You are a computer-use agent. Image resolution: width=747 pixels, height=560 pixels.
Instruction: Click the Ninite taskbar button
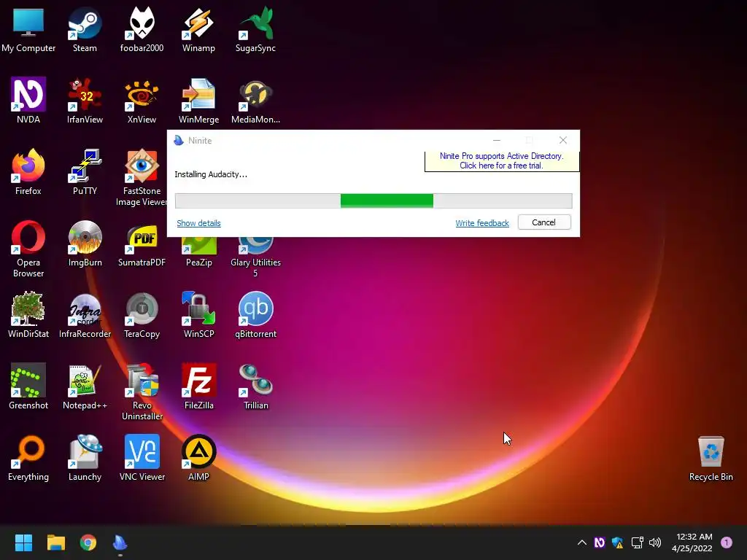120,542
